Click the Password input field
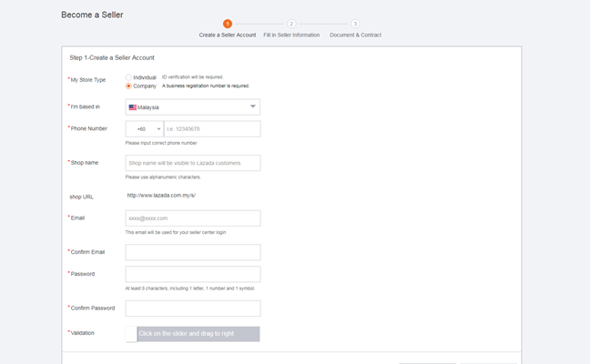This screenshot has width=590, height=364. click(192, 274)
